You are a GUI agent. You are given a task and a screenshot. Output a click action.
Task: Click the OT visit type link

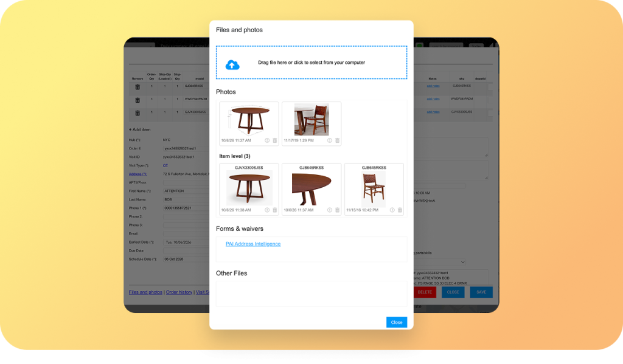click(x=165, y=165)
